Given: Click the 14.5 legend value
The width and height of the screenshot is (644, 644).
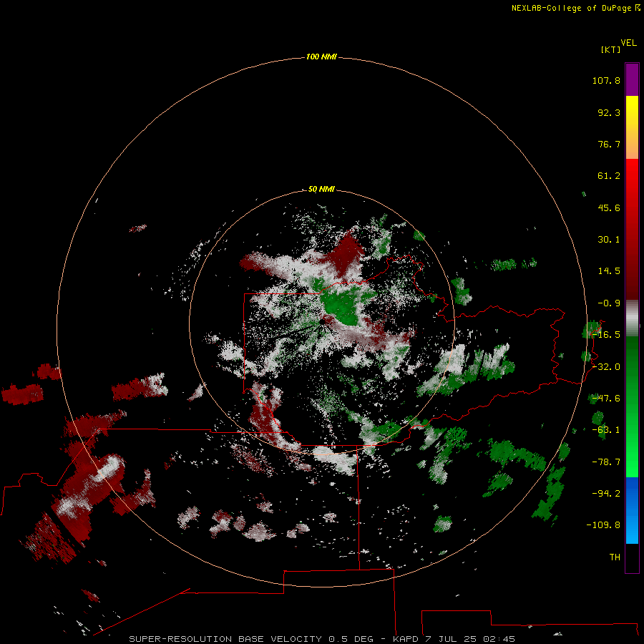Looking at the screenshot, I should coord(609,271).
